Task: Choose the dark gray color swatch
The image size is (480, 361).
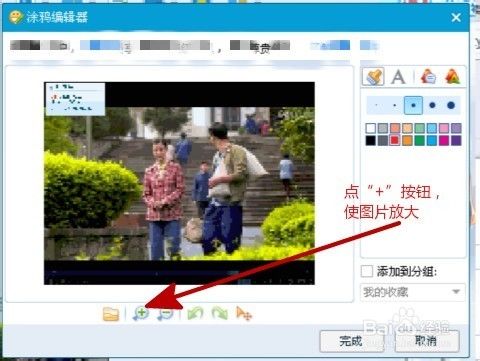Action: click(383, 140)
